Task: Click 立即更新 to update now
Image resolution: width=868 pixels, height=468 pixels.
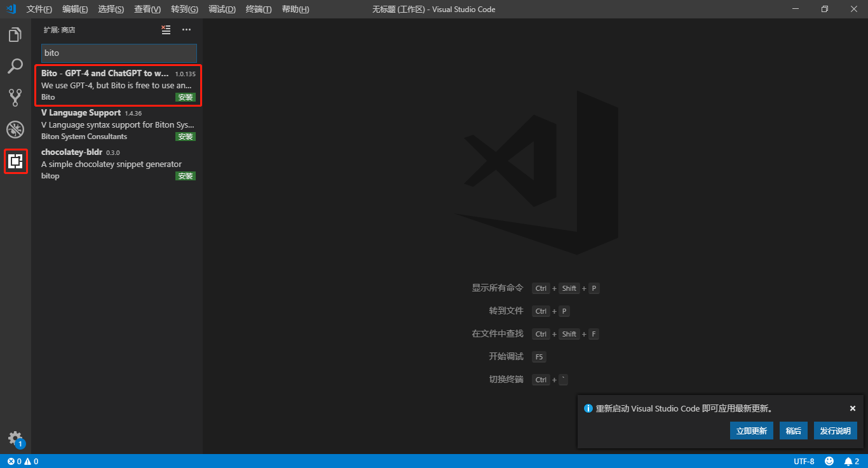Action: point(752,431)
